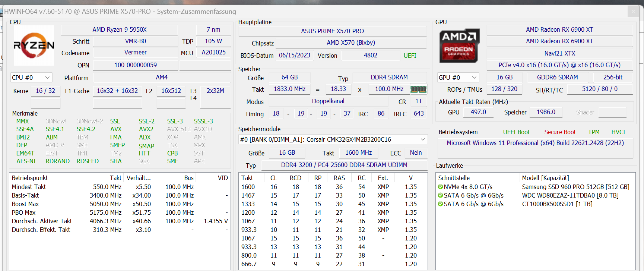
Task: Click the Kerne 16 / 32 value
Action: (45, 91)
